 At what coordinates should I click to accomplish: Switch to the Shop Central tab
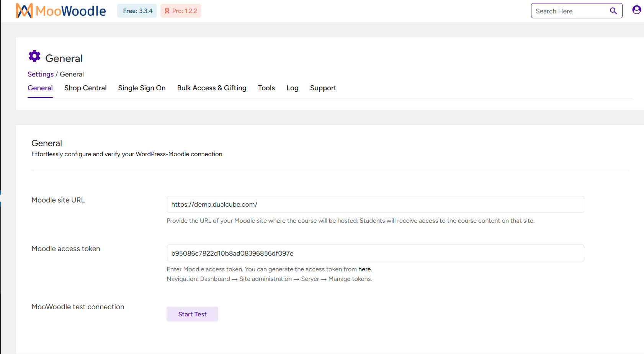(85, 88)
